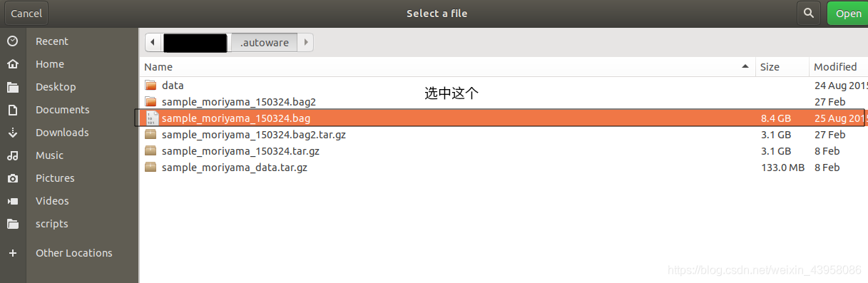Open Desktop in sidebar
Screen dimensions: 868x283
(x=56, y=87)
